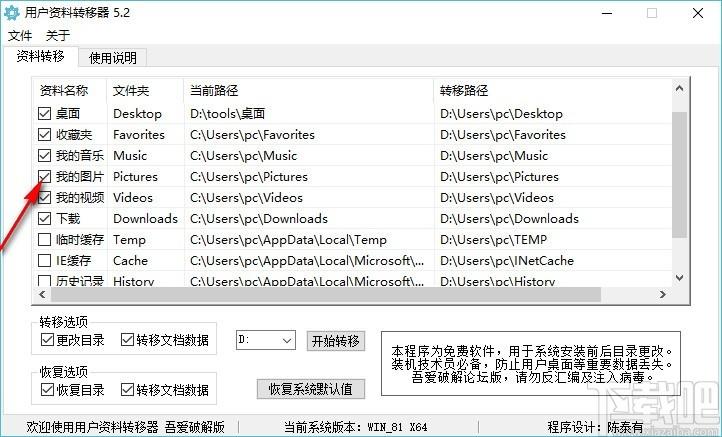Click the horizontal scroll left arrow
Screen dimensions: 722x437
[x=42, y=294]
